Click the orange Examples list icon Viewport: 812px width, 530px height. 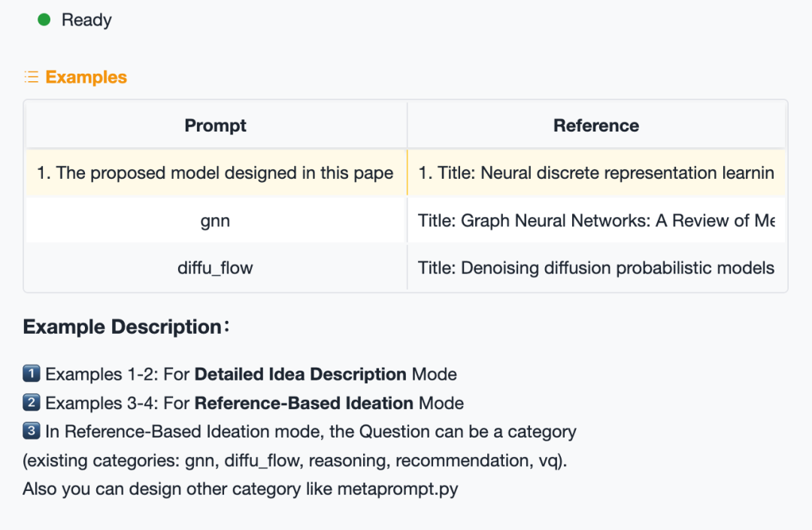pyautogui.click(x=32, y=77)
